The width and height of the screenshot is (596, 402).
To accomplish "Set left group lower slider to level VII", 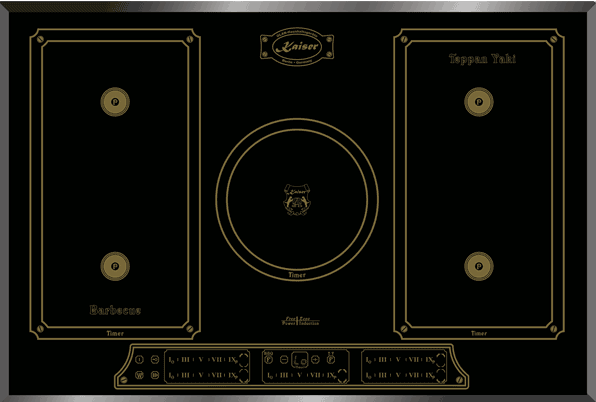I will tap(216, 375).
